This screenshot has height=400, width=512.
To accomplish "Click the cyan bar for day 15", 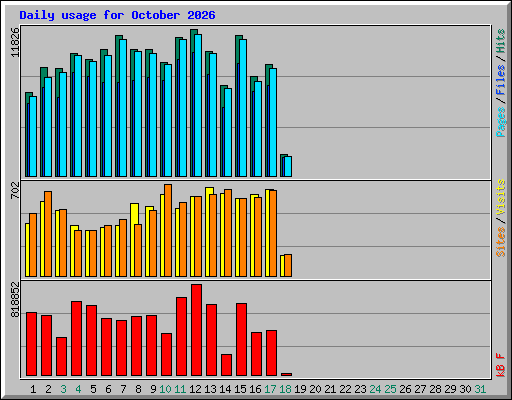I will 243,108.
